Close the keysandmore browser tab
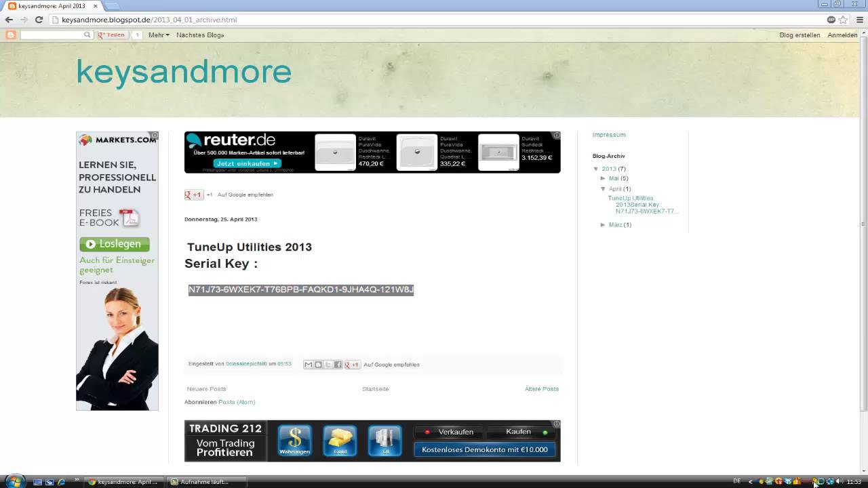The width and height of the screenshot is (868, 488). (94, 5)
